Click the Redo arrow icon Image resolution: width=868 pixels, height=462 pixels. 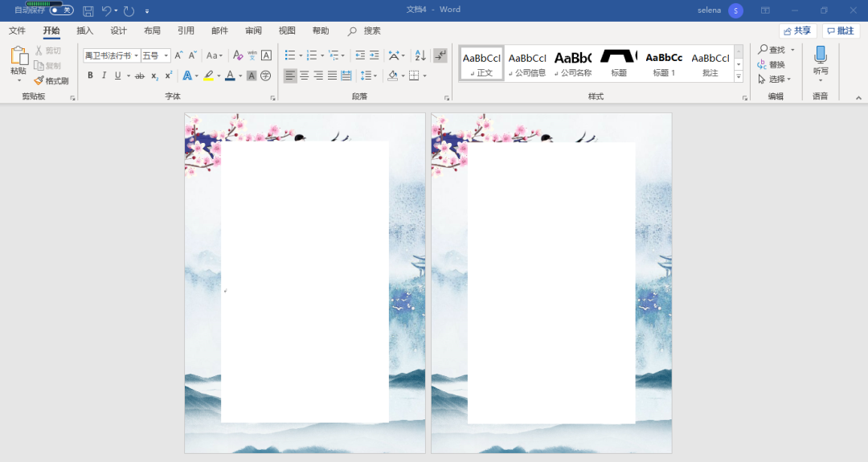(x=129, y=10)
